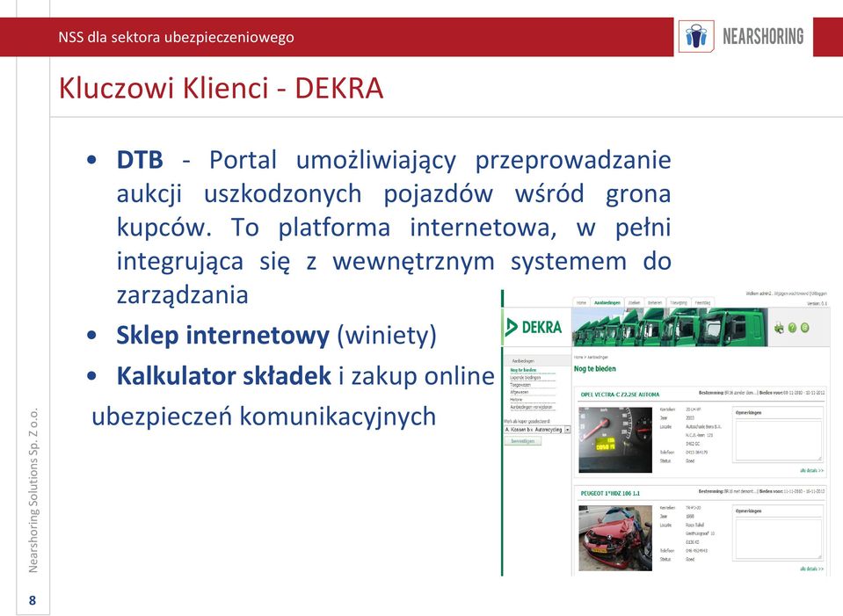Open the Toewijzing tab
Image resolution: width=843 pixels, height=616 pixels.
[679, 302]
